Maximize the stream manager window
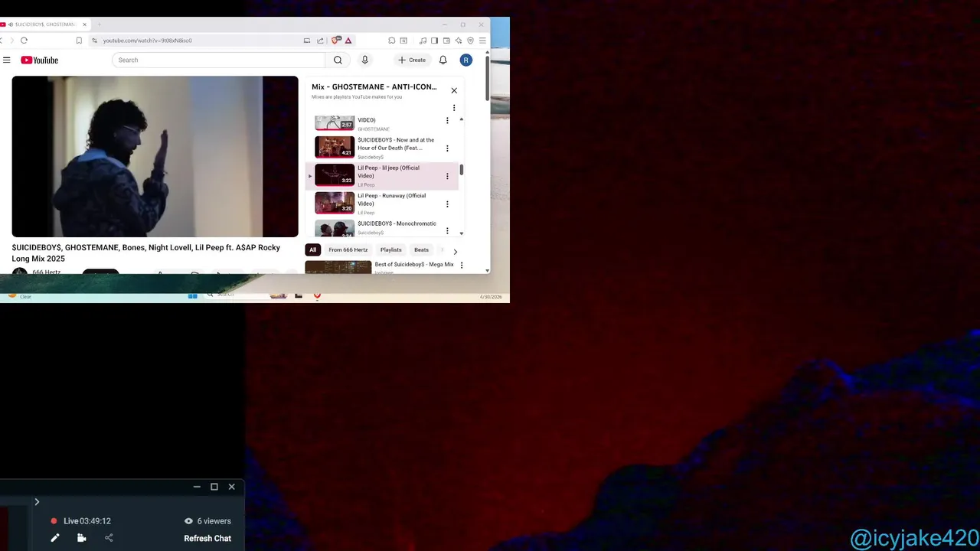 tap(214, 487)
